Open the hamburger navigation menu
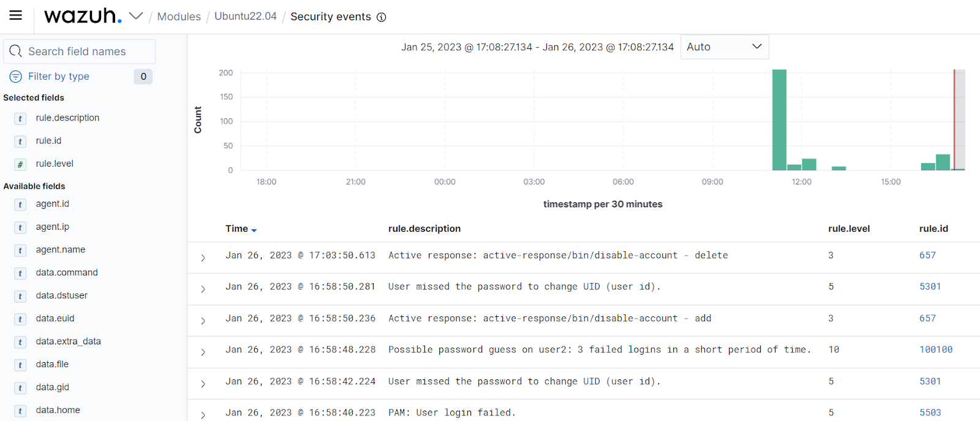 (x=16, y=15)
